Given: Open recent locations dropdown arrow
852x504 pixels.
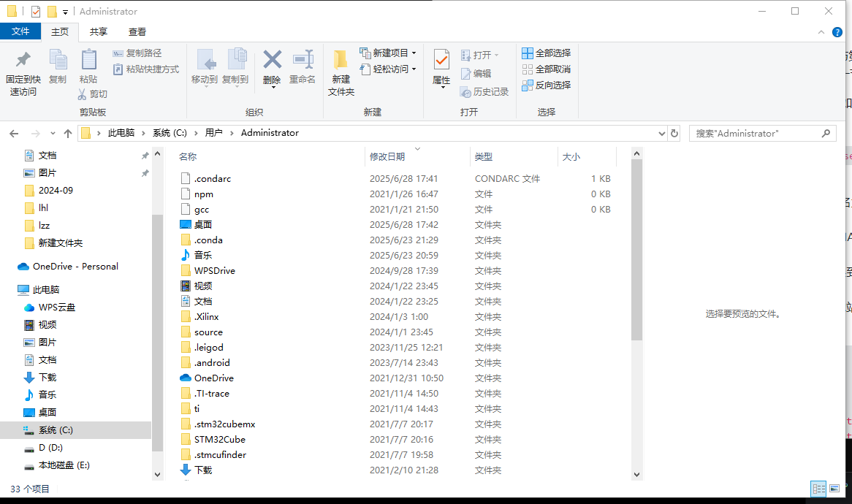Looking at the screenshot, I should click(x=53, y=133).
